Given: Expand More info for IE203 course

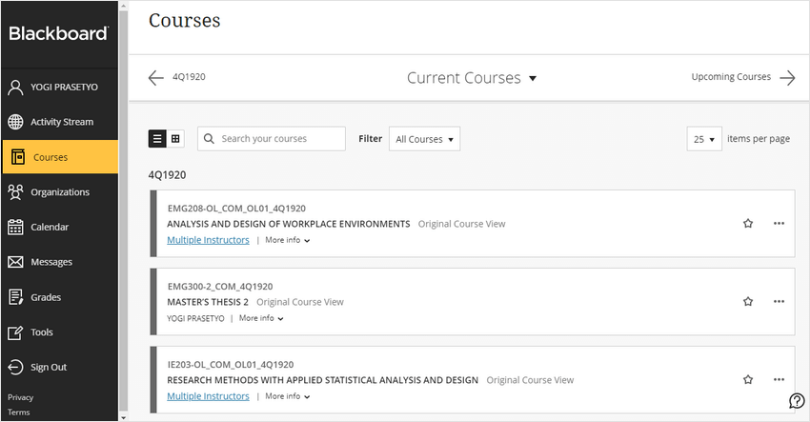Looking at the screenshot, I should click(x=288, y=396).
